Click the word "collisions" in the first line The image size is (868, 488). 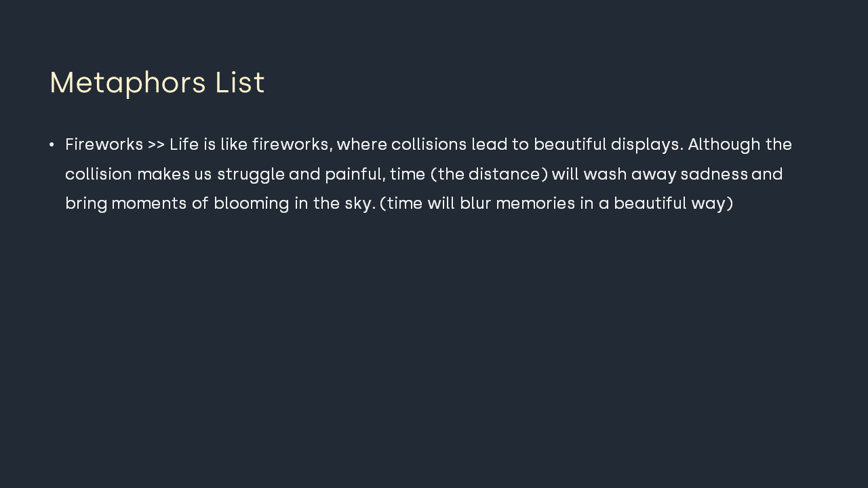click(x=429, y=144)
